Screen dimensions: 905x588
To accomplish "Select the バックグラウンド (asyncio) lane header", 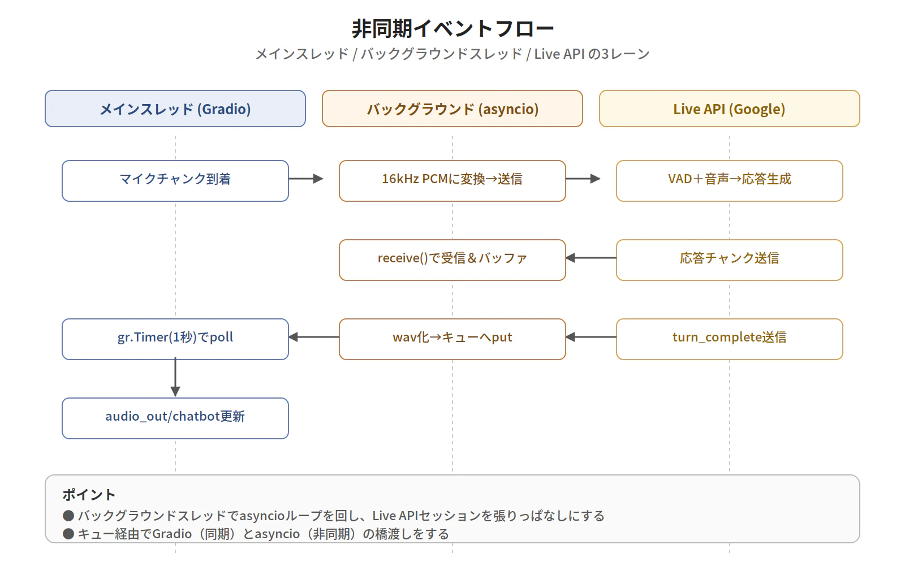I will [x=452, y=109].
